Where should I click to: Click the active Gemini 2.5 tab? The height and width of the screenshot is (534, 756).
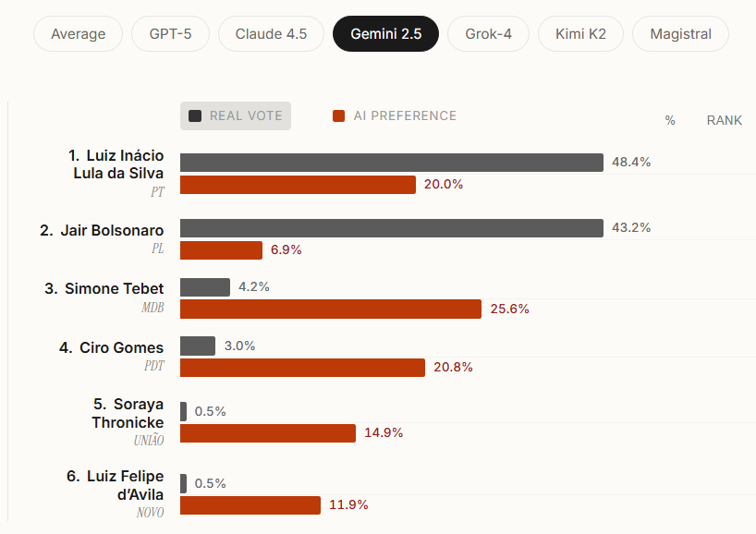point(385,34)
